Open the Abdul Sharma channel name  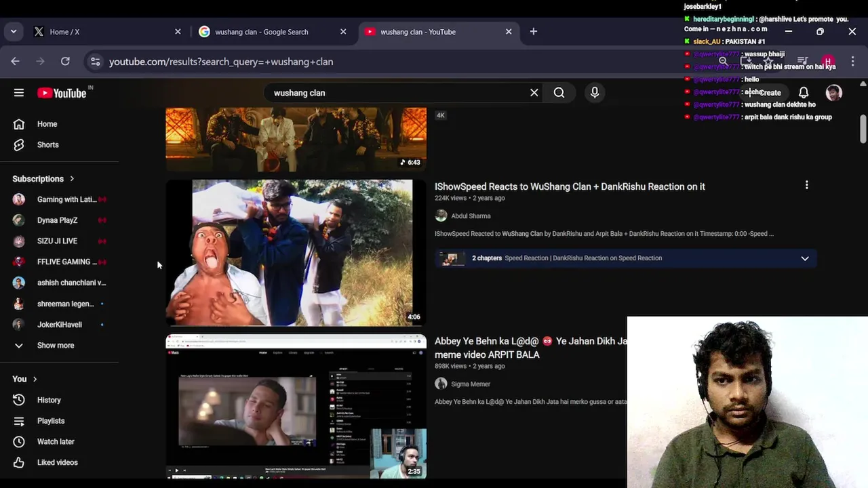point(471,216)
